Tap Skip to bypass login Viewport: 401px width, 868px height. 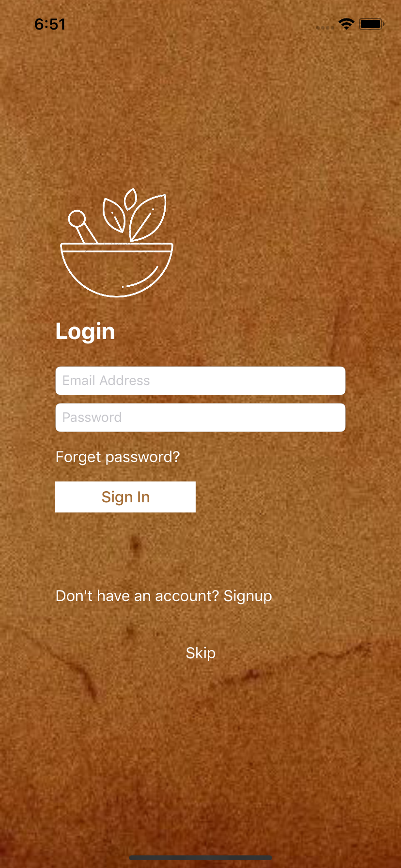(x=200, y=653)
